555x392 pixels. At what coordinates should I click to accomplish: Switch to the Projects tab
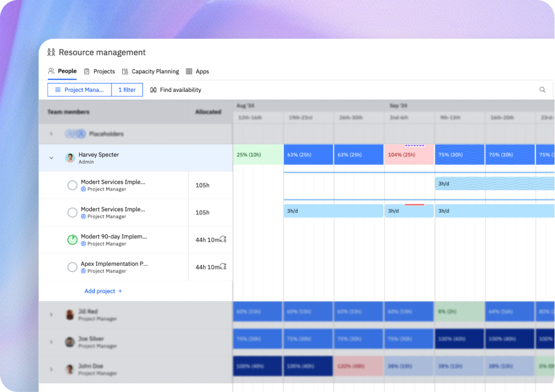[x=100, y=72]
